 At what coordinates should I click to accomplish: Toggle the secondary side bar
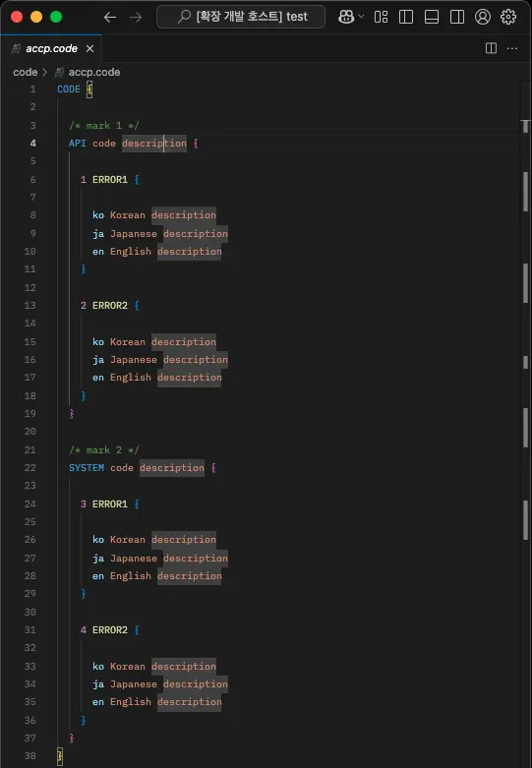[x=457, y=17]
